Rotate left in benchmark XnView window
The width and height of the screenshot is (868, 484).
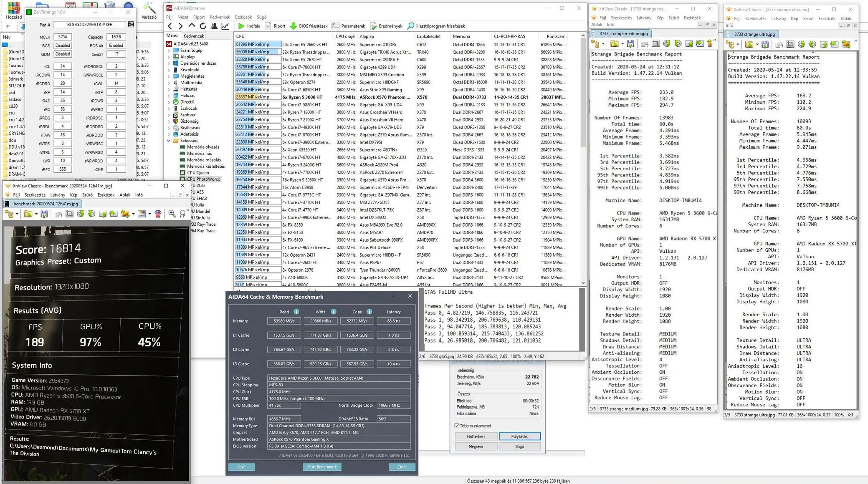tap(81, 214)
